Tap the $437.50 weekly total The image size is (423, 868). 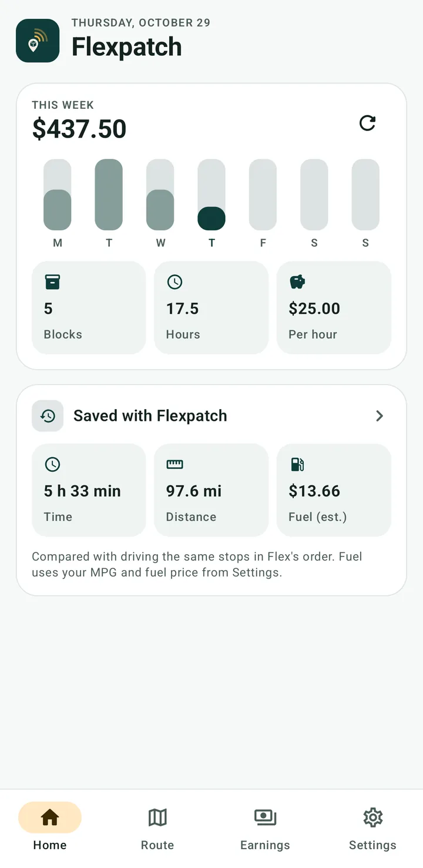pyautogui.click(x=79, y=129)
